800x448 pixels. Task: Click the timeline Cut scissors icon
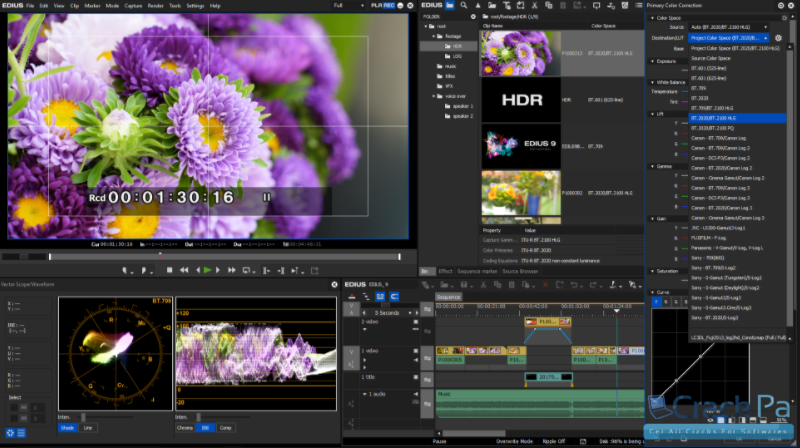(483, 285)
